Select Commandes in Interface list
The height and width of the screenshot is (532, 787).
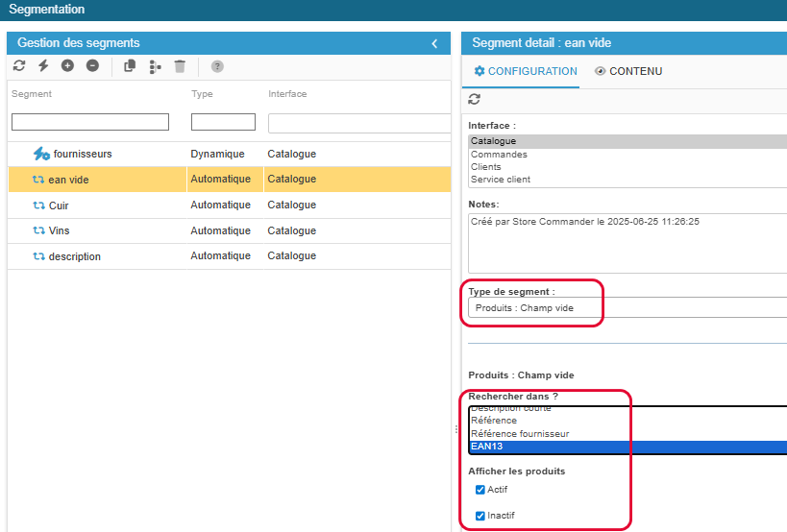pos(627,155)
